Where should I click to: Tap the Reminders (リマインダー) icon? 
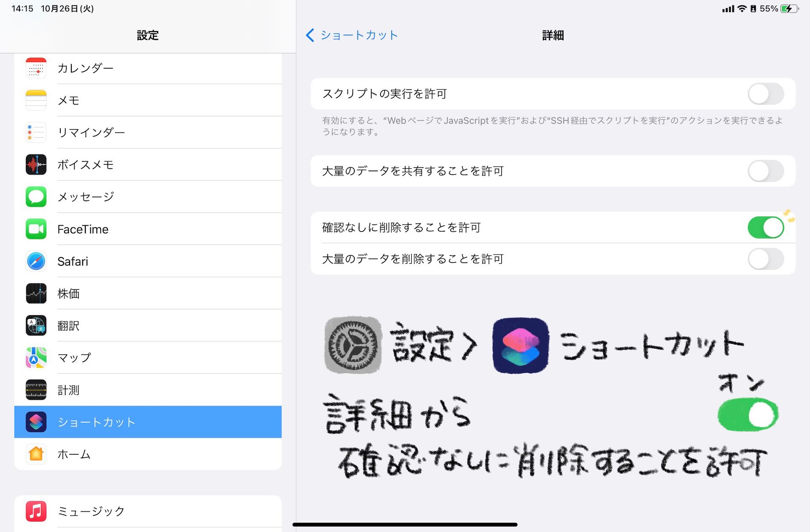[36, 132]
